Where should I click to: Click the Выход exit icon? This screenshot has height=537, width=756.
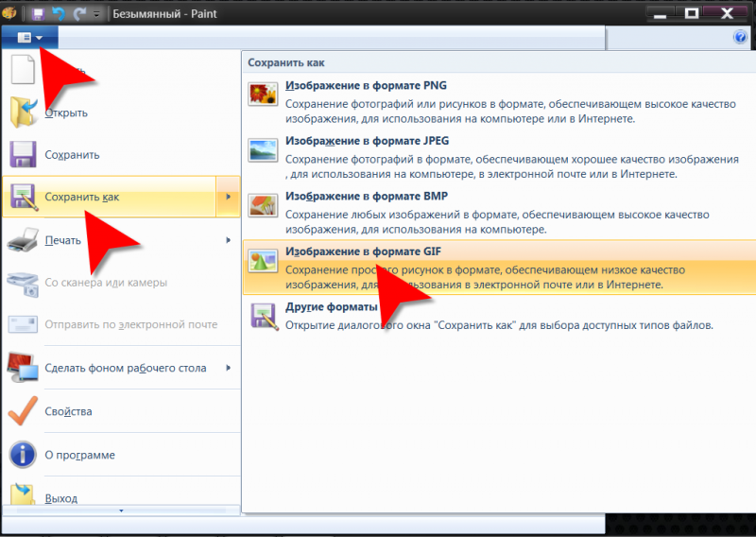[23, 494]
